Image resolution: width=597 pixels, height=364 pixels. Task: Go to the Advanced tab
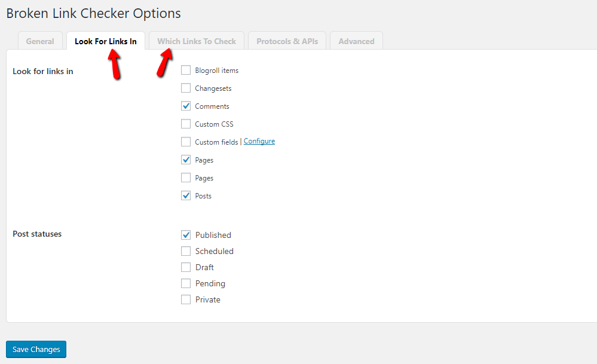(x=356, y=41)
